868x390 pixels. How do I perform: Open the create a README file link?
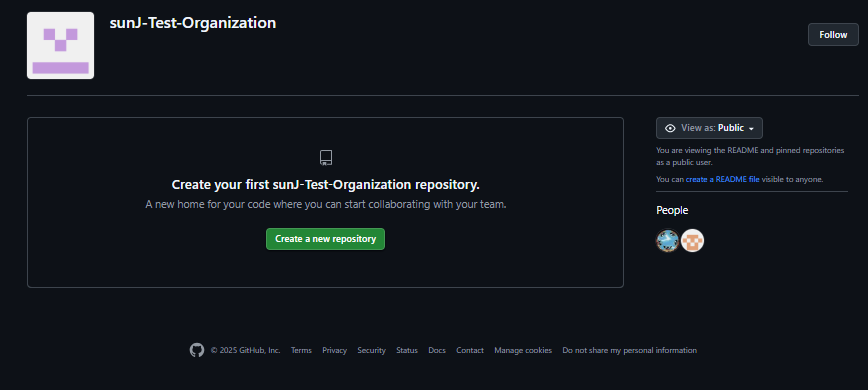(x=722, y=179)
